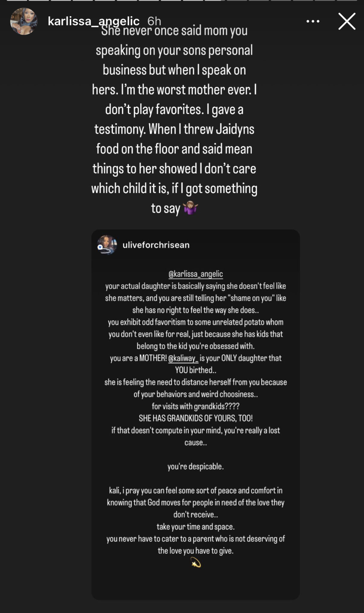Tap the @kaliway_ mention

(183, 358)
